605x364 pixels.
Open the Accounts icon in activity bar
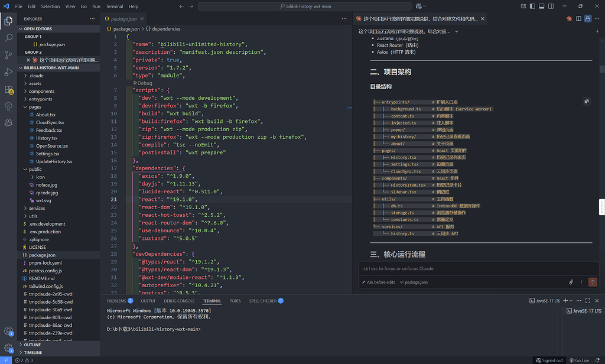(8, 331)
